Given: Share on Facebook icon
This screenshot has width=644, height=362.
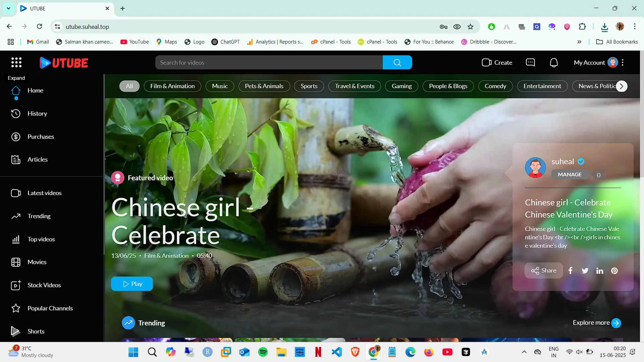Looking at the screenshot, I should pos(570,270).
